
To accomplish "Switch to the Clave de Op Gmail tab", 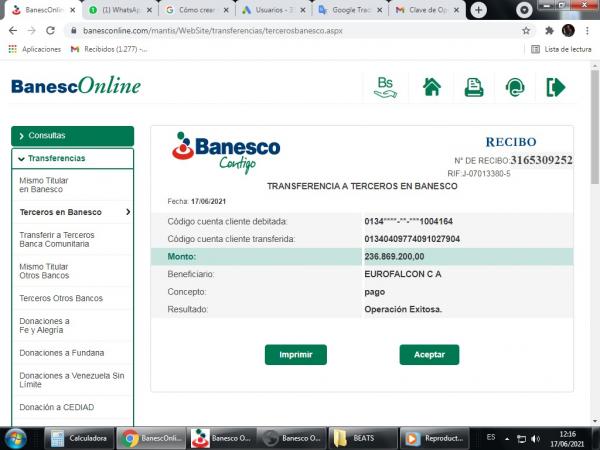I will pyautogui.click(x=428, y=10).
